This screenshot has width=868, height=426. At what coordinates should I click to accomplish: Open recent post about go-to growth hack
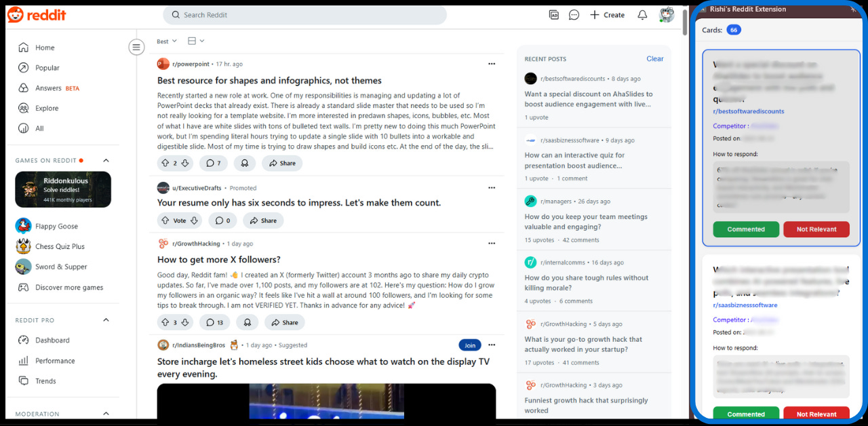pos(583,345)
